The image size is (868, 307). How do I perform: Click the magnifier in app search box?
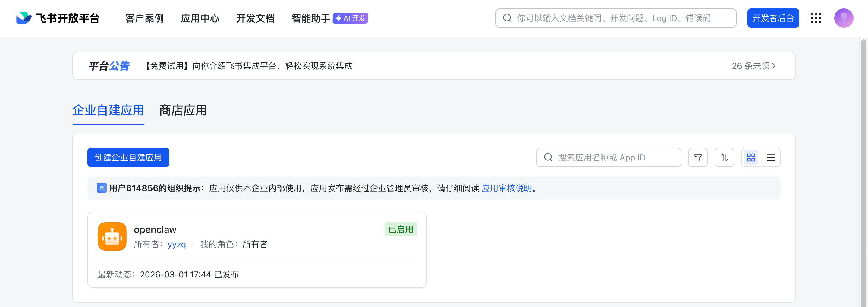(x=548, y=157)
